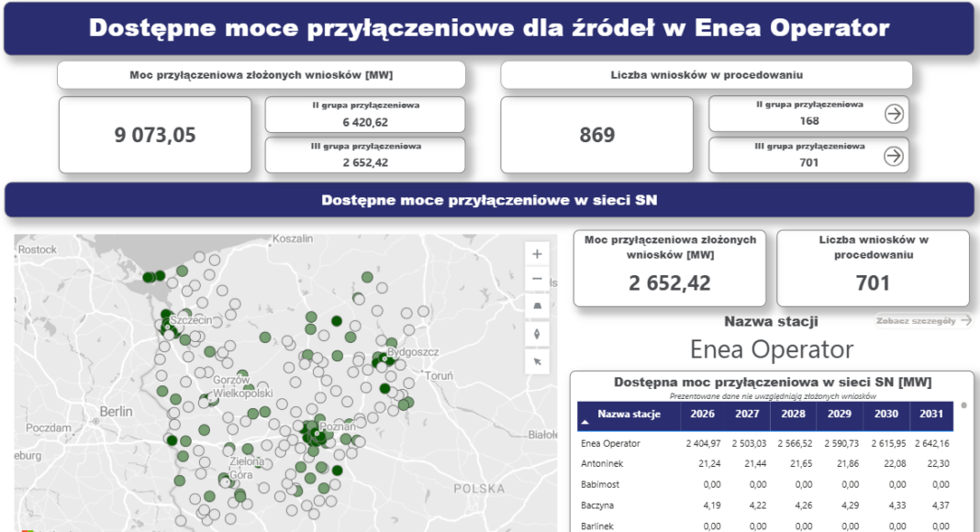Viewport: 980px width, 532px height.
Task: Select the Antoninek station row
Action: coord(603,464)
